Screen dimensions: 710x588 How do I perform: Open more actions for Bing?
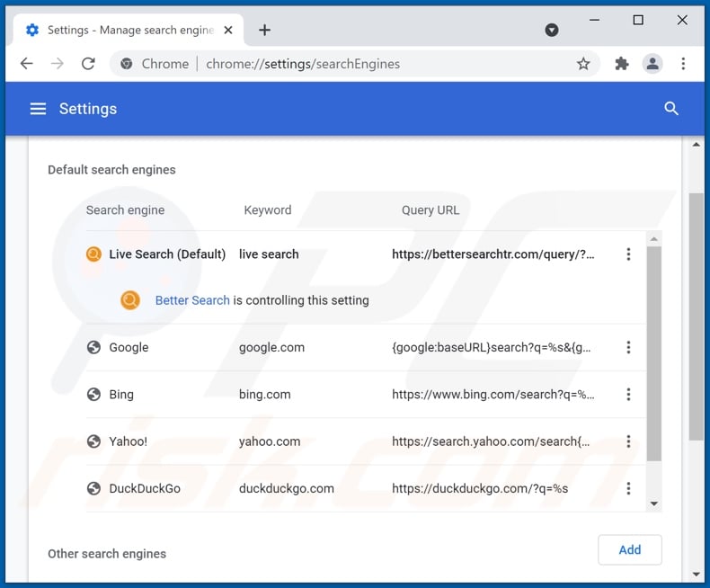coord(628,395)
